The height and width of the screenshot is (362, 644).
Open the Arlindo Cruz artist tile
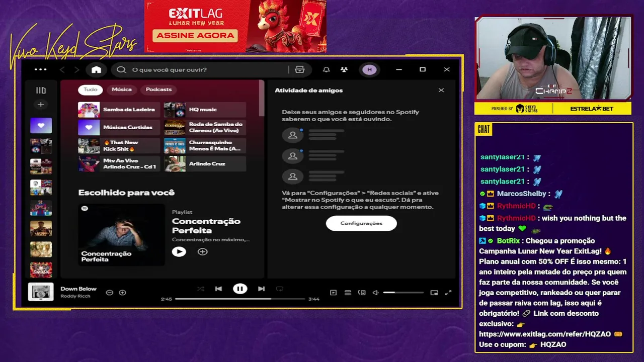coord(205,163)
